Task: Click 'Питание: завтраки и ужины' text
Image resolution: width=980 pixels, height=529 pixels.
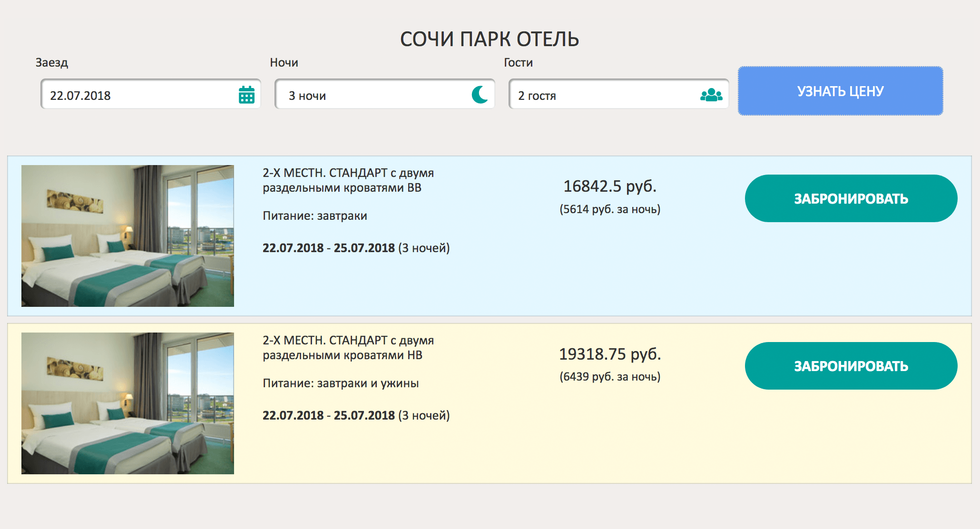Action: point(341,383)
